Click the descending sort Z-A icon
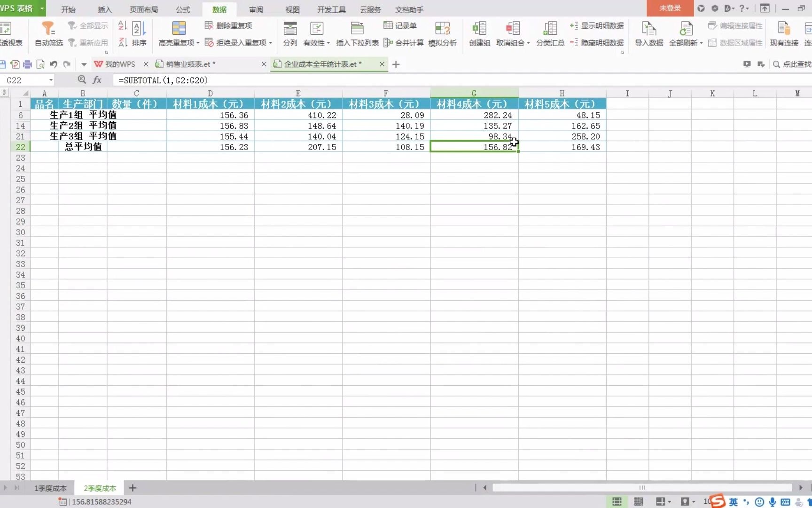Image resolution: width=812 pixels, height=508 pixels. (x=122, y=42)
